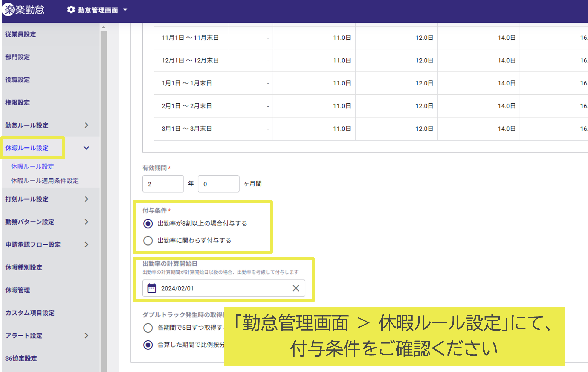Click the 12月1日 ～ 12月末日 row label
588x372 pixels.
(190, 60)
